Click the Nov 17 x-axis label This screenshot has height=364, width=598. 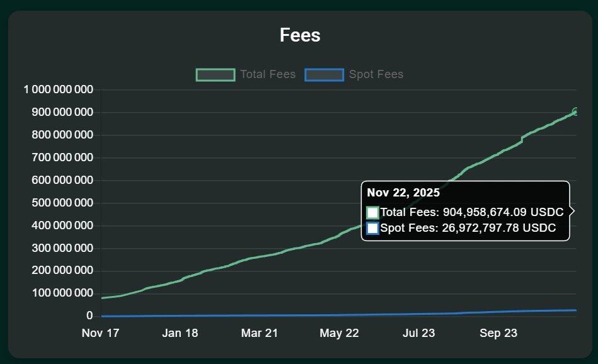pos(100,333)
